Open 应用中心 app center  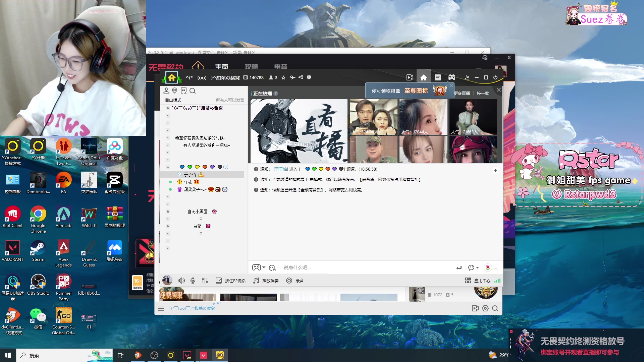click(x=478, y=281)
